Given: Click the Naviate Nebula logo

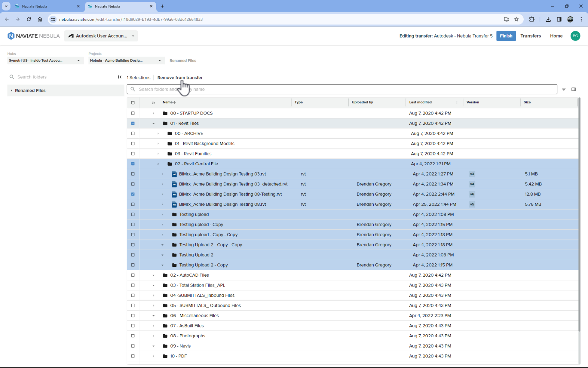Looking at the screenshot, I should point(33,36).
